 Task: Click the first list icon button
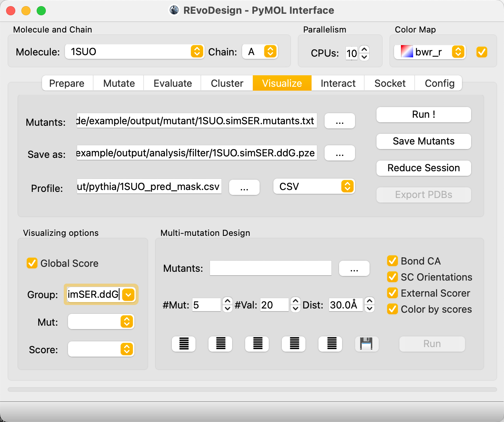click(x=184, y=344)
